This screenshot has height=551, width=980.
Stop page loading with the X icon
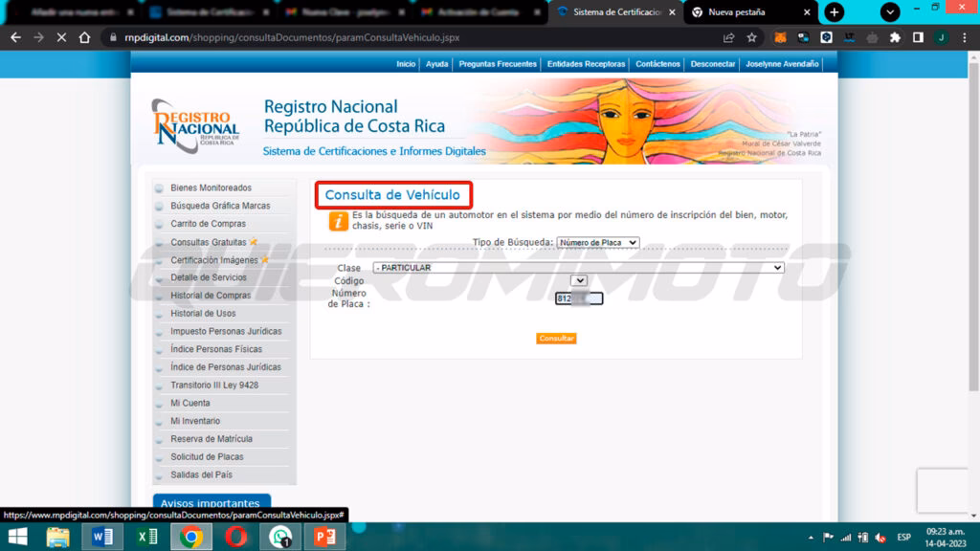(x=61, y=37)
